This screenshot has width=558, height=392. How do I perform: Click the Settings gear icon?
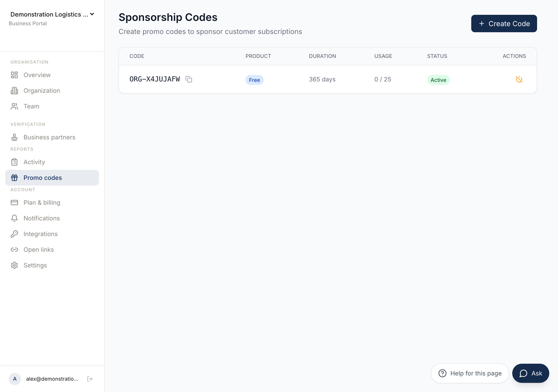(x=14, y=265)
